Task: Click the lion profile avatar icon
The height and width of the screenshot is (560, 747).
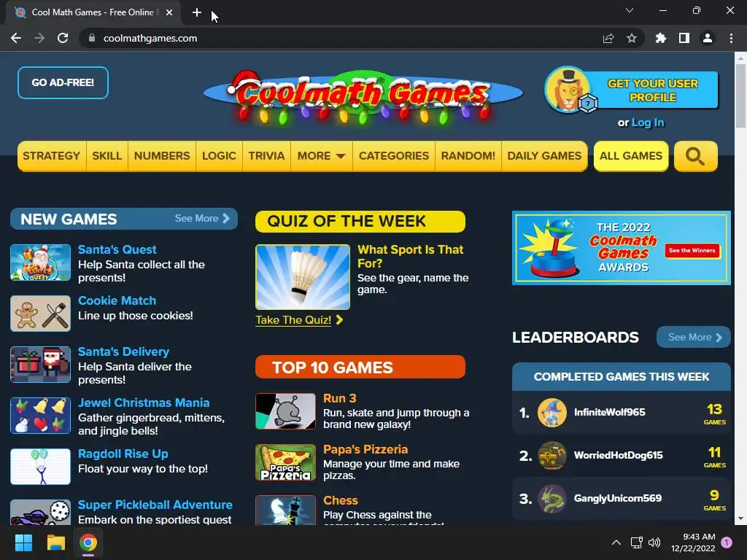Action: (x=568, y=90)
